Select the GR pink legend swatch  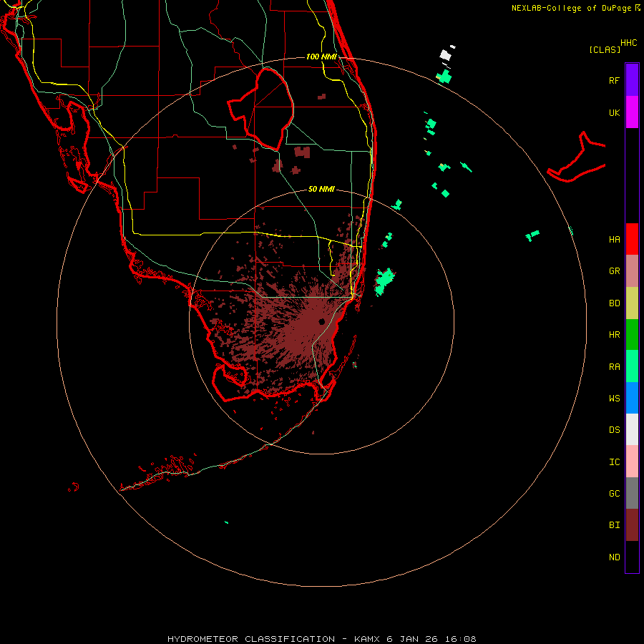point(632,271)
